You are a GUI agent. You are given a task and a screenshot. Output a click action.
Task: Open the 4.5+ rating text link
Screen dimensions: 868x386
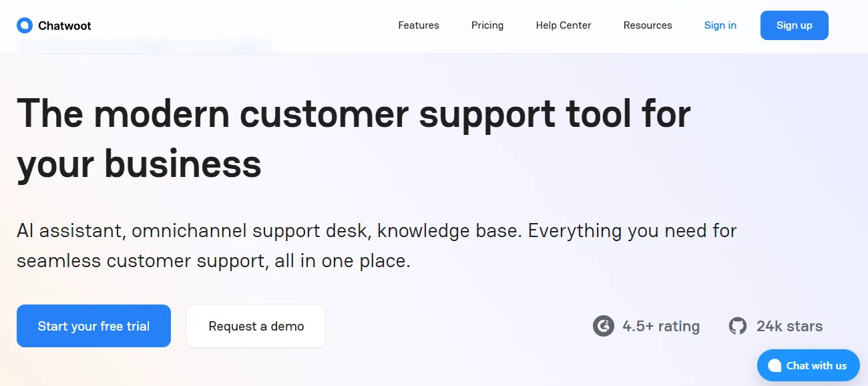coord(661,327)
